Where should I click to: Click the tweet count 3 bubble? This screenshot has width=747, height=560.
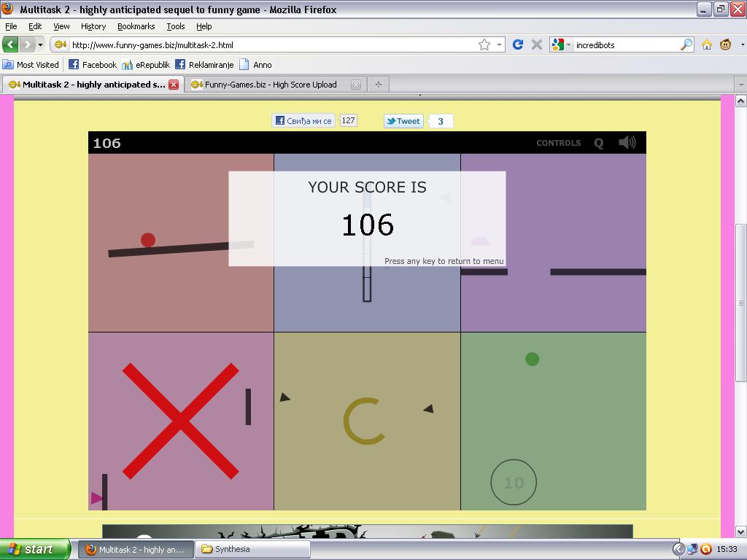pyautogui.click(x=441, y=121)
